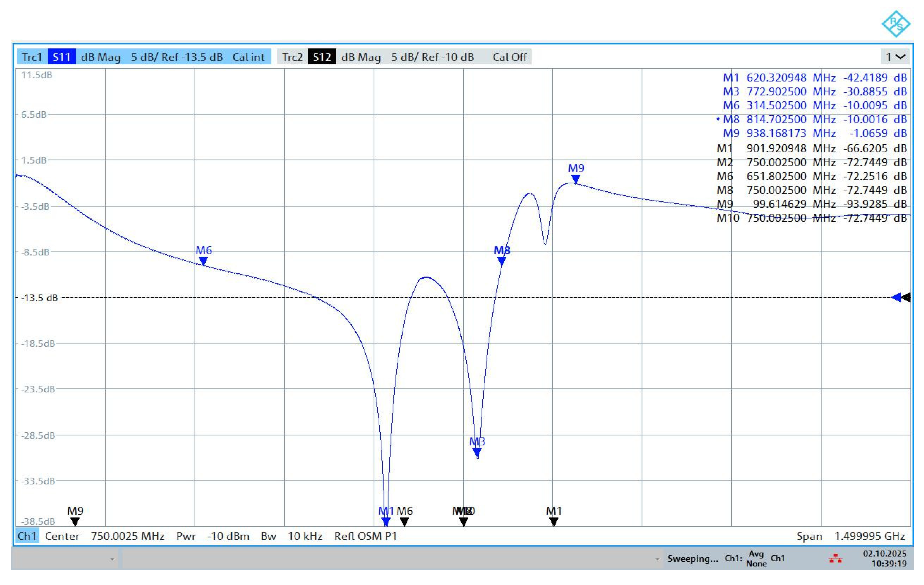Select the Trc1 trace label
Image resolution: width=924 pixels, height=585 pixels.
pos(32,57)
